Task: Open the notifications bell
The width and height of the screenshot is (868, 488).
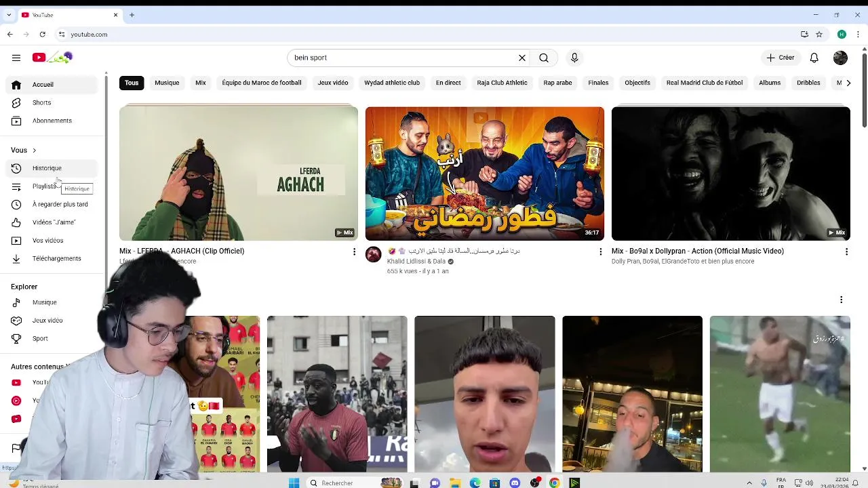Action: 814,58
